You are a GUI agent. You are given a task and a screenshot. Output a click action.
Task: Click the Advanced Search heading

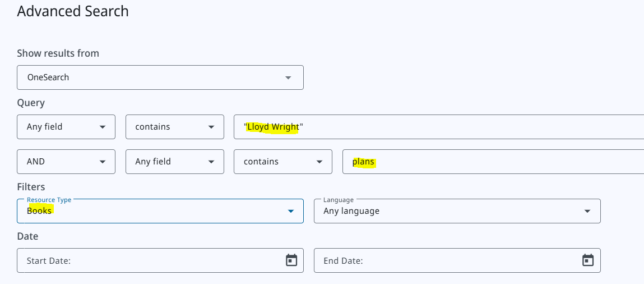pos(73,11)
